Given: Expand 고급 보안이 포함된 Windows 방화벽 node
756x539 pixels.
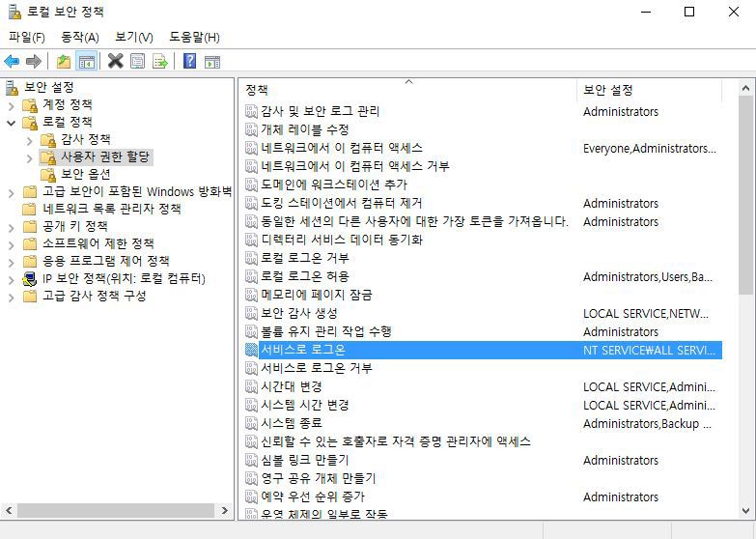Looking at the screenshot, I should tap(12, 192).
